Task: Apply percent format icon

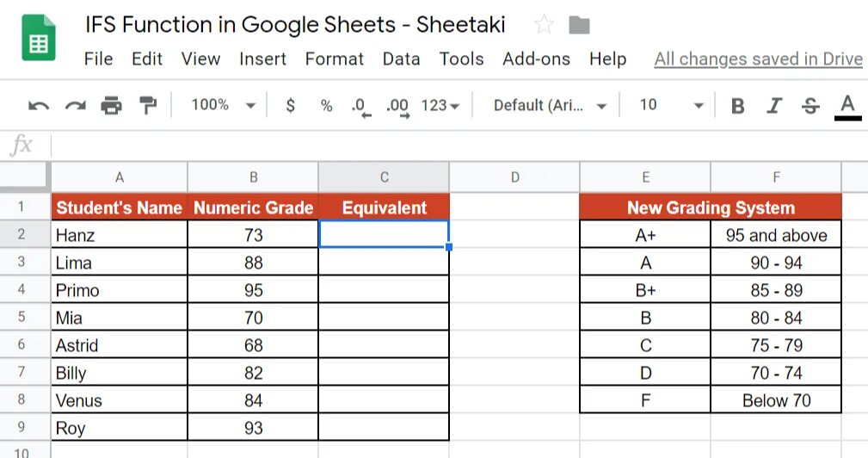Action: (327, 105)
